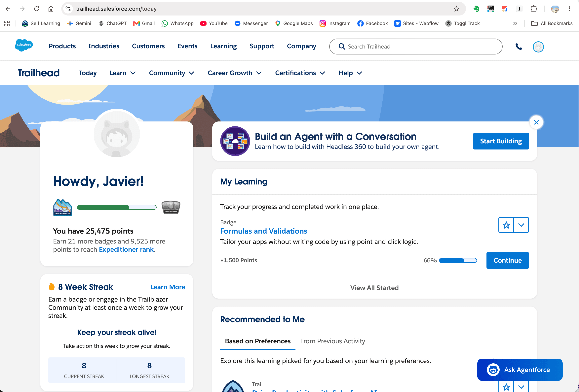
Task: Open the Evernote extension icon
Action: [x=476, y=9]
